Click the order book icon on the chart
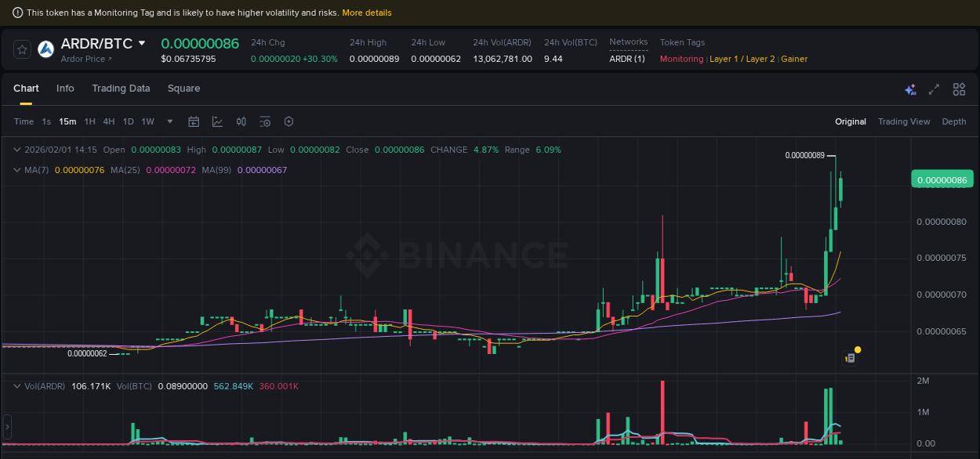 (850, 356)
